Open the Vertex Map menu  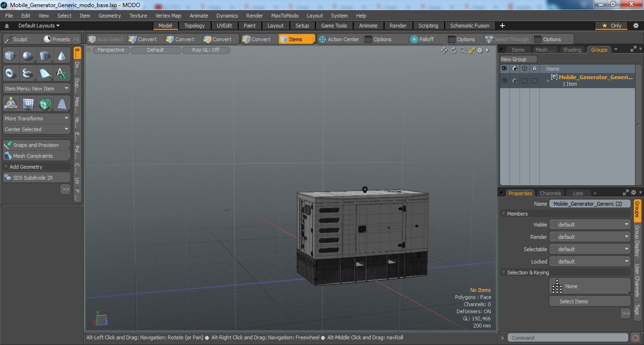168,16
